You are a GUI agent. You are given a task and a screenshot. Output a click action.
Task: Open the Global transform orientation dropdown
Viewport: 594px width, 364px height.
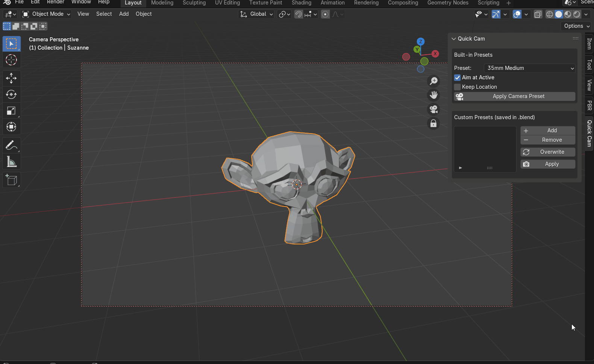[x=257, y=14]
